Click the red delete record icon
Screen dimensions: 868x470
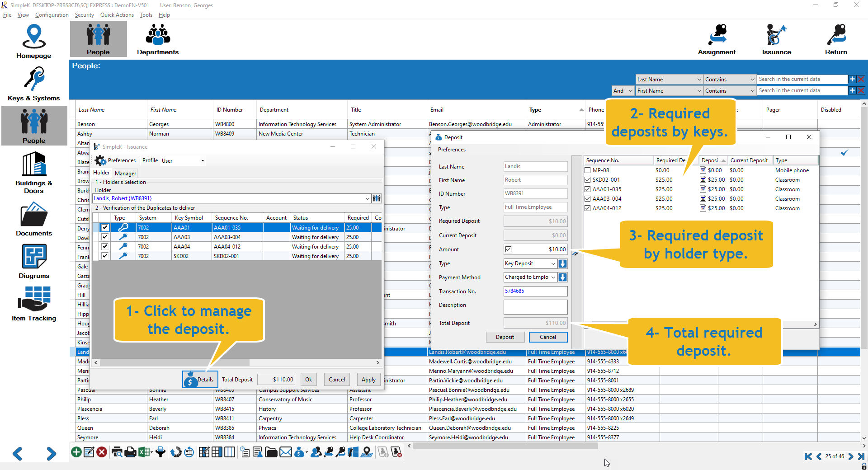click(x=102, y=452)
